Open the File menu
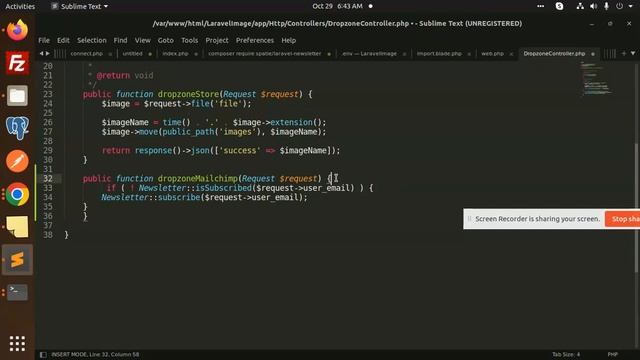Viewport: 640px width, 360px height. coord(44,40)
